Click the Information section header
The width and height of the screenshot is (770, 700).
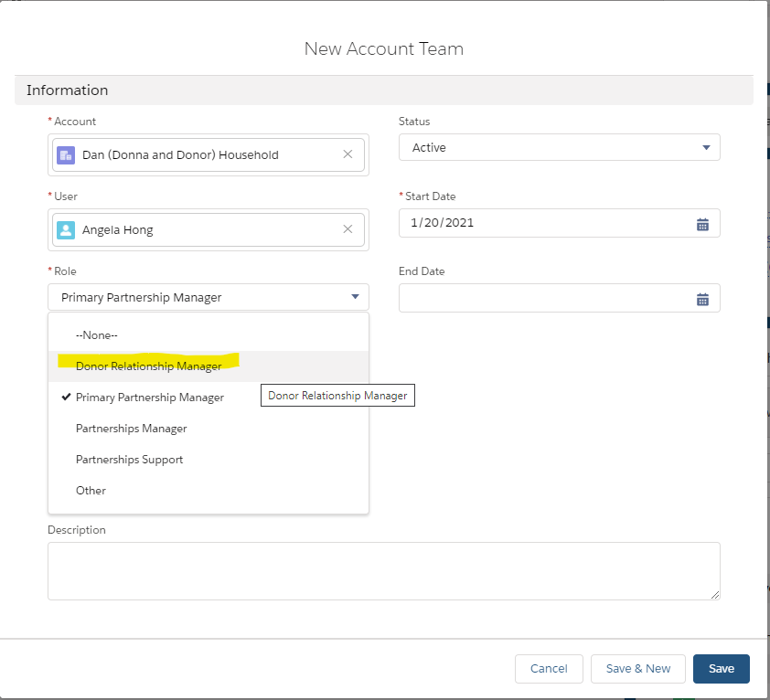click(383, 90)
